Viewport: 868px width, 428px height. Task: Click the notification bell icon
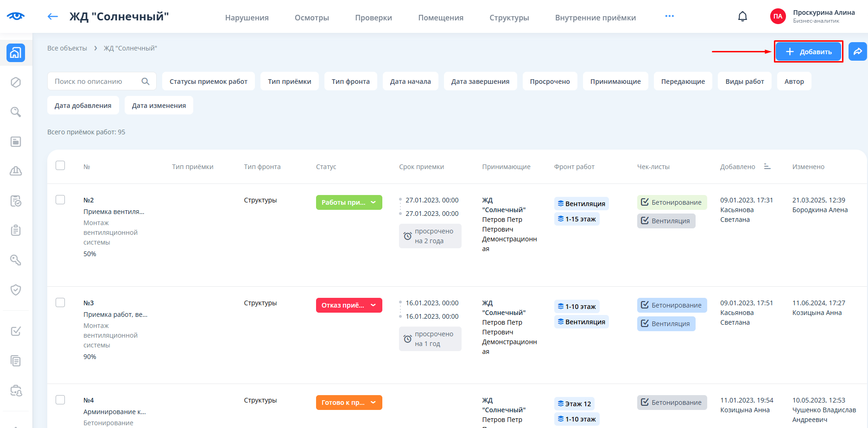tap(742, 17)
